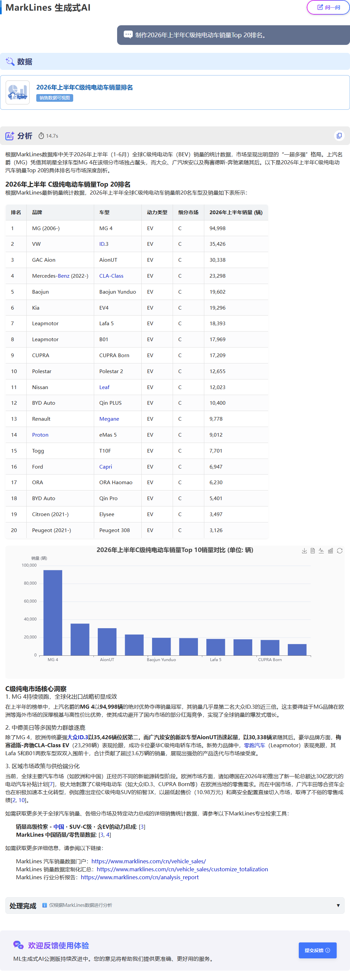Viewport: 350px width, 980px height.
Task: Expand the 处理完成 dropdown arrow
Action: coord(338,906)
